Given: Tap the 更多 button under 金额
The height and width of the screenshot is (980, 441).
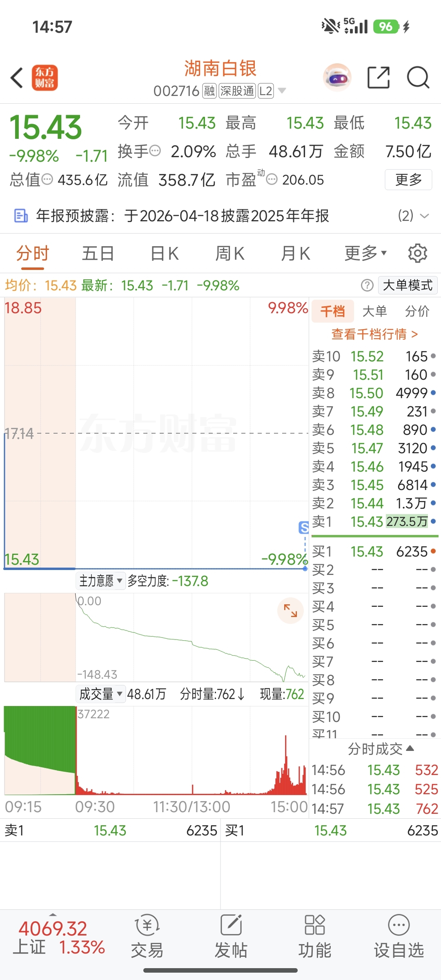Looking at the screenshot, I should point(408,180).
